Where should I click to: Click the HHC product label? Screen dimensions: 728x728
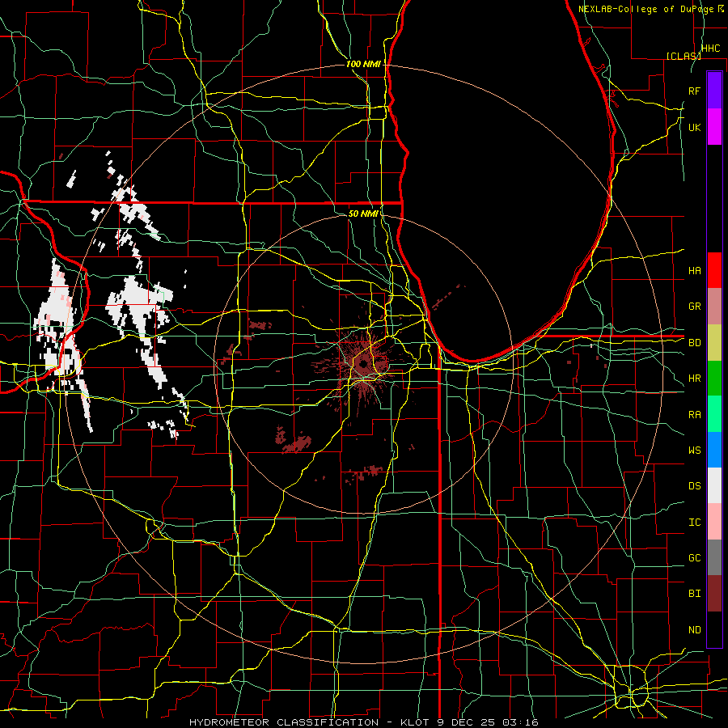tap(711, 49)
